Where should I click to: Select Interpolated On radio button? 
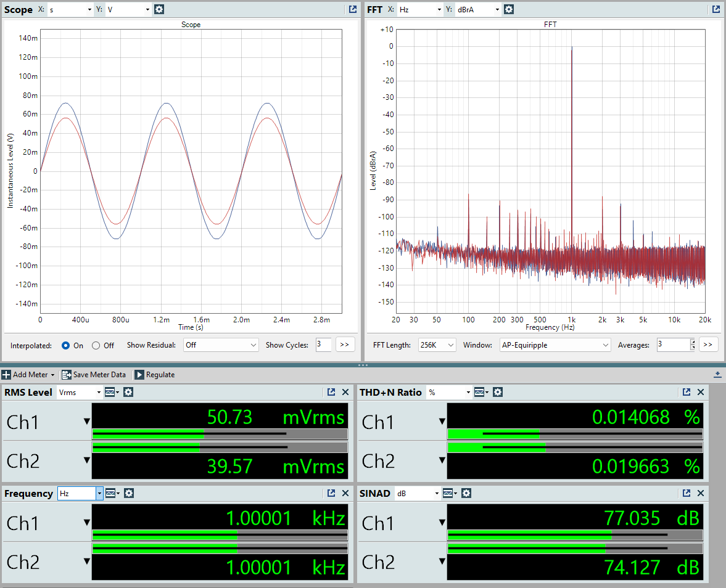[x=66, y=346]
